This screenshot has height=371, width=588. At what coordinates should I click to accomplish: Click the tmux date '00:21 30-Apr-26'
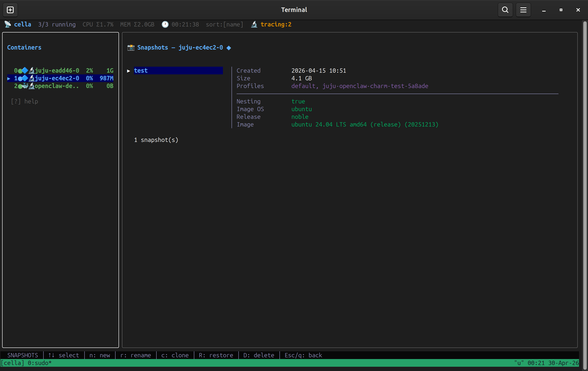point(553,363)
